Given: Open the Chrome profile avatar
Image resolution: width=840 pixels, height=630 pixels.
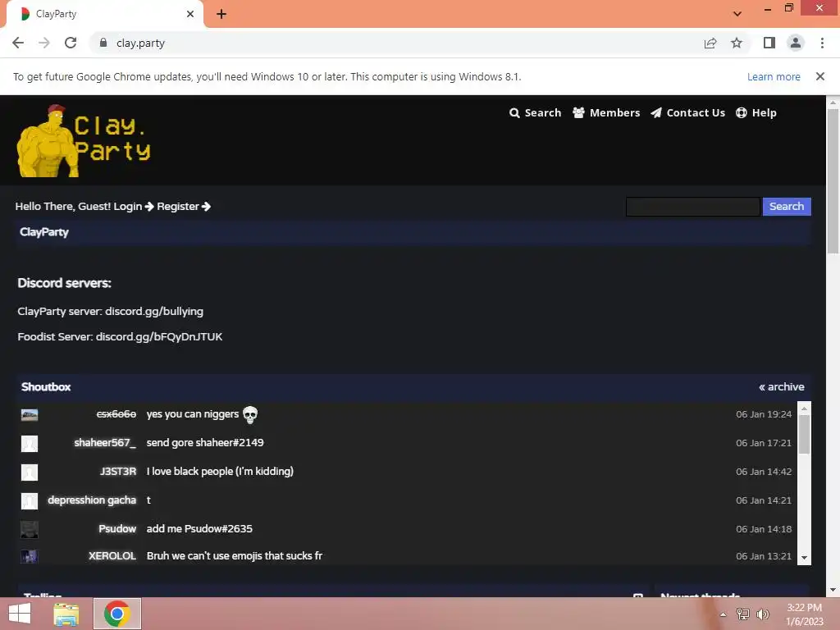Looking at the screenshot, I should pyautogui.click(x=796, y=43).
